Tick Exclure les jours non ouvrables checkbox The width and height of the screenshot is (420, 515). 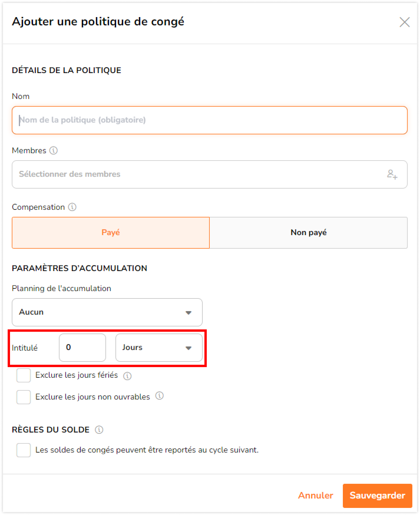tap(24, 397)
